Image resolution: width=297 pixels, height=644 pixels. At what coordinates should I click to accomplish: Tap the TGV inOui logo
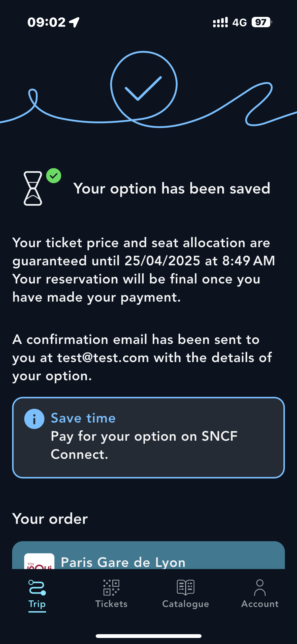coord(39,562)
